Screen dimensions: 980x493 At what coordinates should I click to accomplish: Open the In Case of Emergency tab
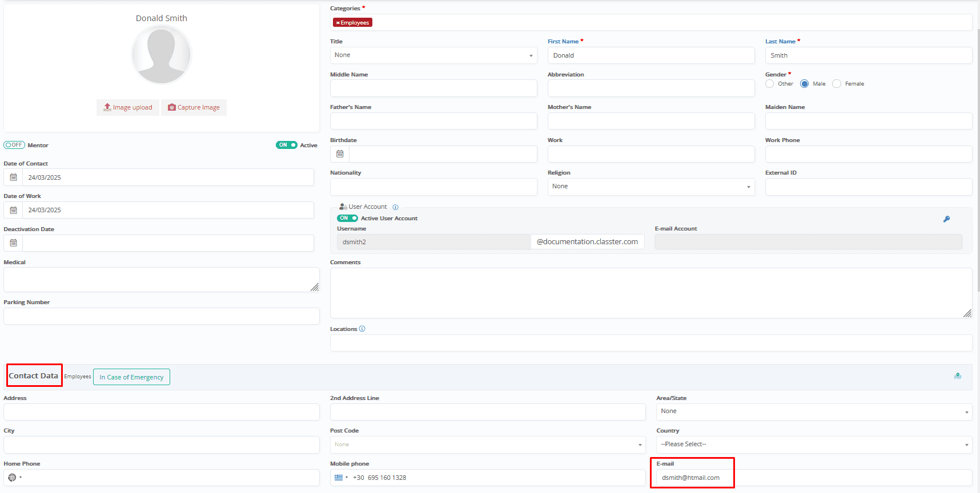pos(131,377)
